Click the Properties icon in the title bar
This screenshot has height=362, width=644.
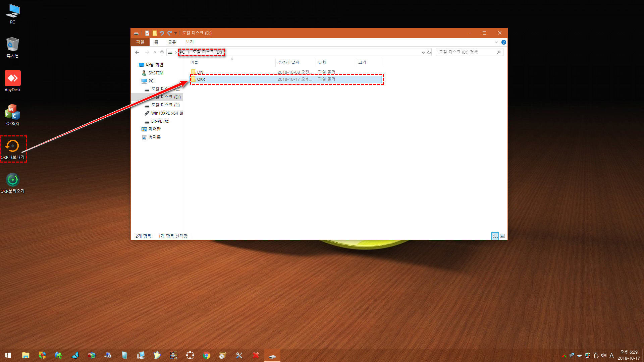point(147,33)
